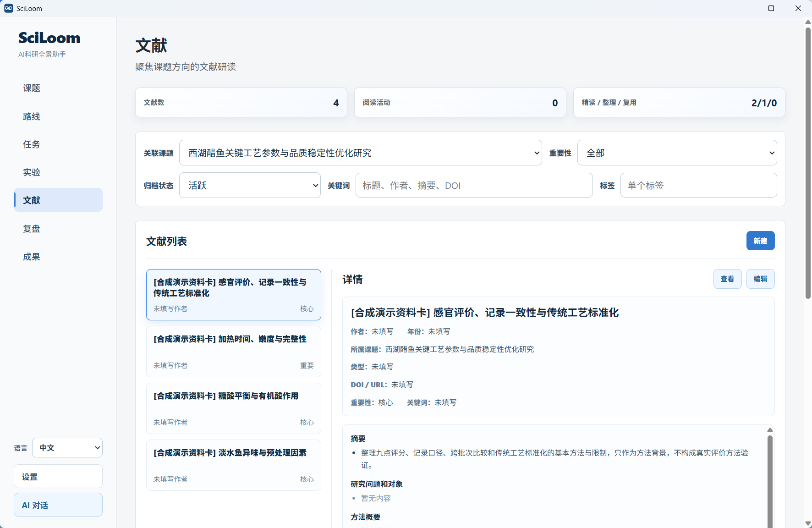Image resolution: width=812 pixels, height=528 pixels.
Task: Open the 任务 sidebar item
Action: [x=58, y=144]
